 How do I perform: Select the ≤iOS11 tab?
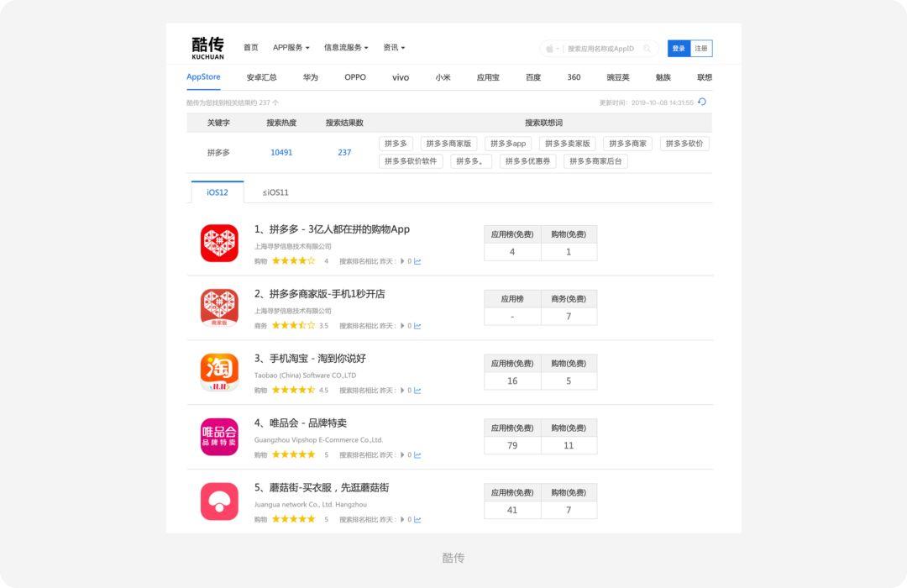[x=275, y=192]
